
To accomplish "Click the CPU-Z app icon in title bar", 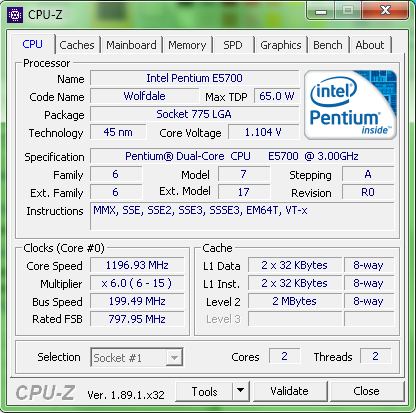I will pyautogui.click(x=15, y=15).
